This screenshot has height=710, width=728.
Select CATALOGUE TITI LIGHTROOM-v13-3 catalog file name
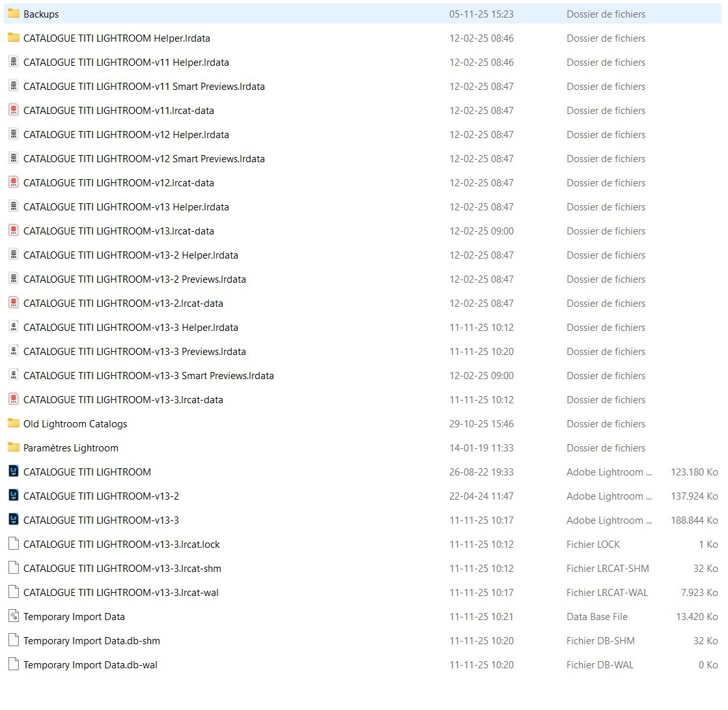pyautogui.click(x=101, y=520)
